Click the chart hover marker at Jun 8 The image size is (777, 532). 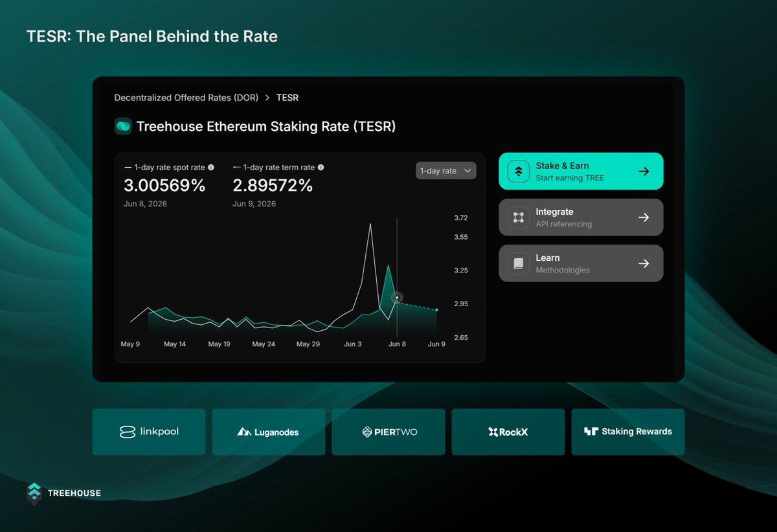pos(397,298)
